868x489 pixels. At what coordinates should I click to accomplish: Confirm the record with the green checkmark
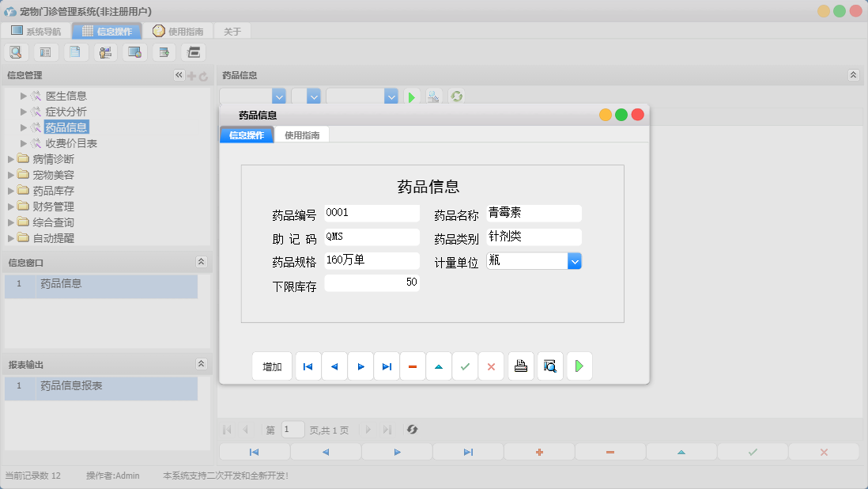click(465, 366)
